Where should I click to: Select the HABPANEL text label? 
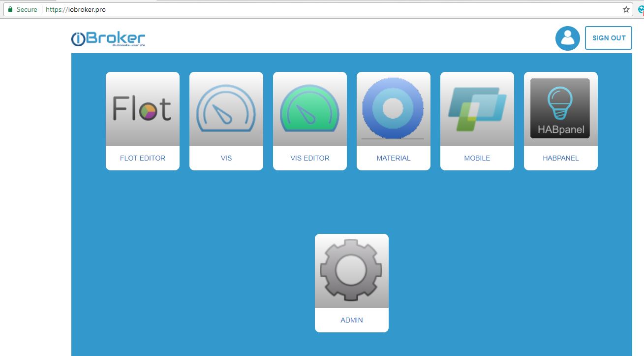coord(560,158)
